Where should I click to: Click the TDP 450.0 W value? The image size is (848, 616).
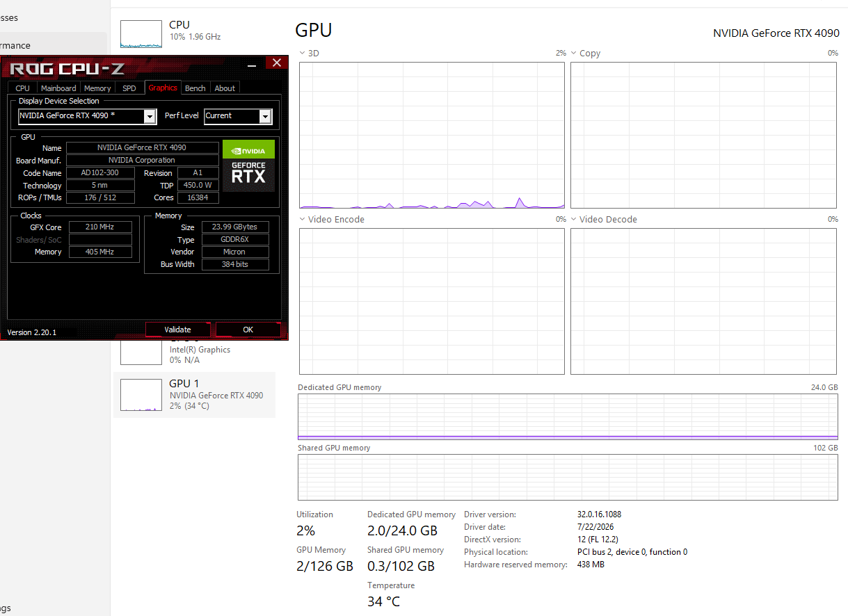click(198, 186)
